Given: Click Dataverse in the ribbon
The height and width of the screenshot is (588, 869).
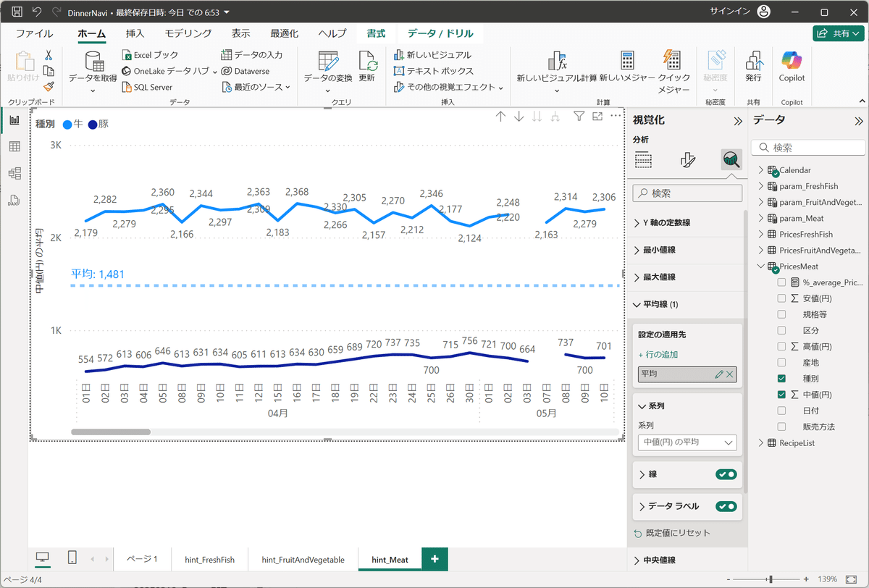Looking at the screenshot, I should coord(245,71).
